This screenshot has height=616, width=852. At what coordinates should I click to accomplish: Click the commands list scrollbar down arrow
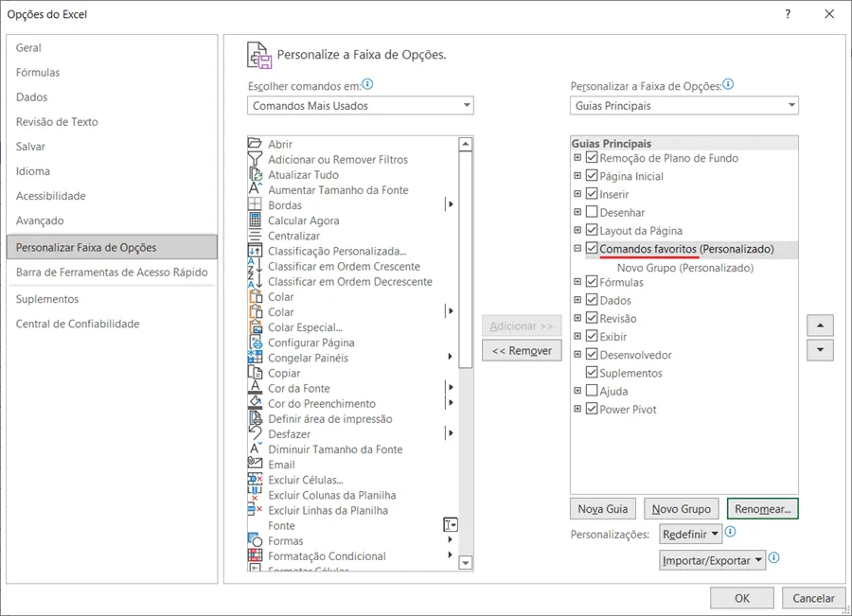[x=465, y=563]
